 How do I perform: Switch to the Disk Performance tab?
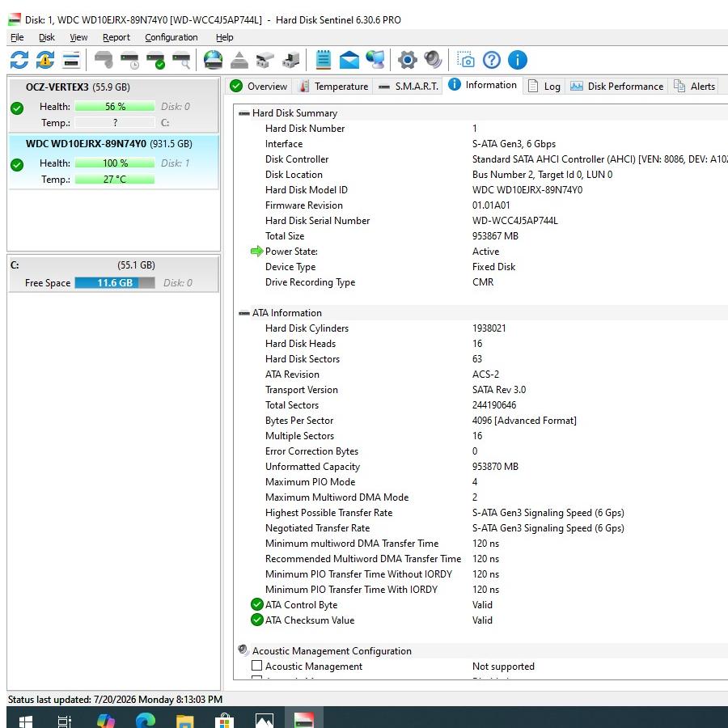[x=616, y=87]
